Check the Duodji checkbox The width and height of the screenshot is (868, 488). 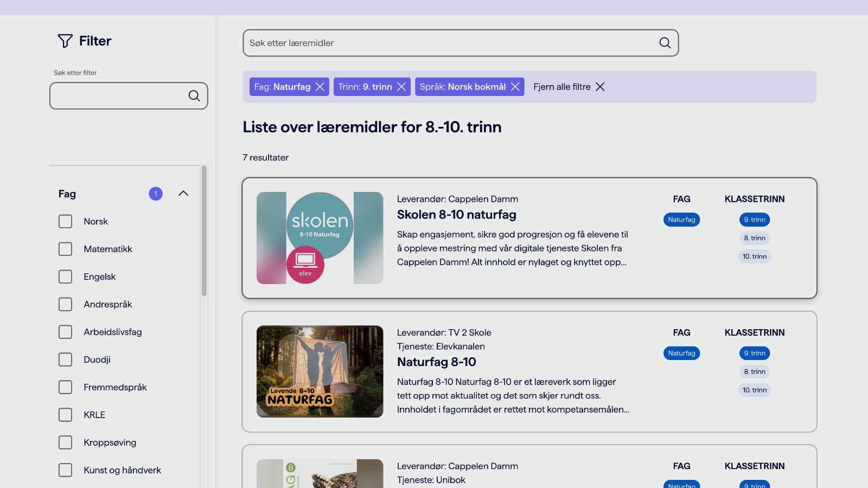[x=65, y=359]
